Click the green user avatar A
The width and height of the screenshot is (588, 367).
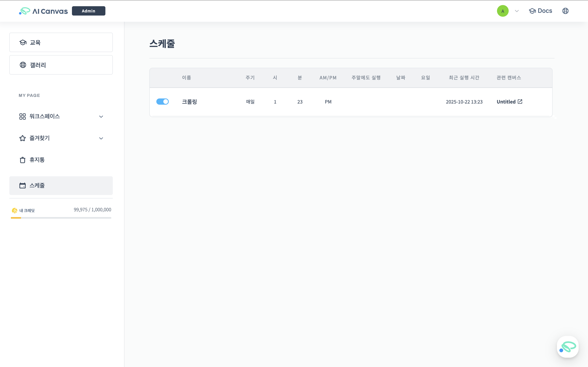point(502,11)
